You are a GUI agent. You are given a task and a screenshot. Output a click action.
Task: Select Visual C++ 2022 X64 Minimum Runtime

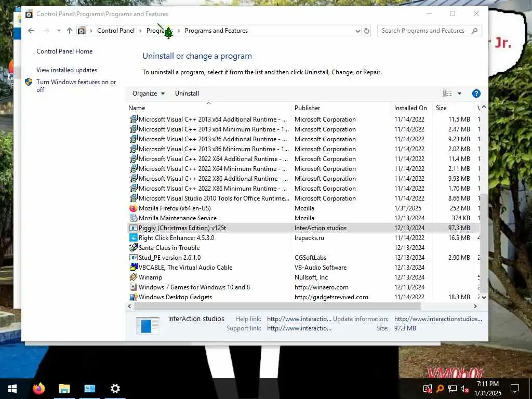(303, 169)
